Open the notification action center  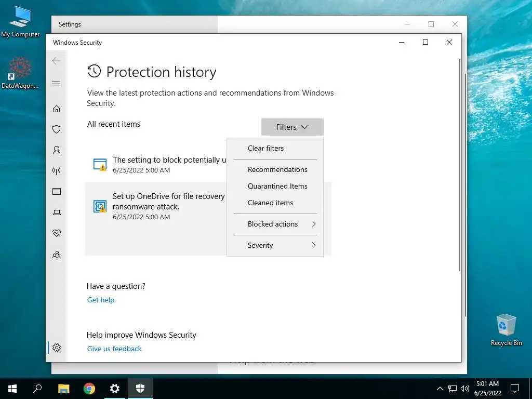coord(515,389)
